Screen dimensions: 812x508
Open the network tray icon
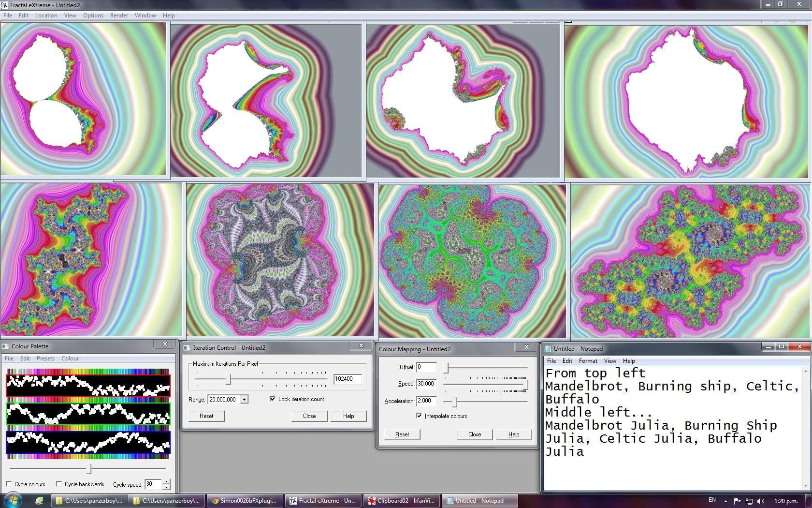click(x=749, y=501)
